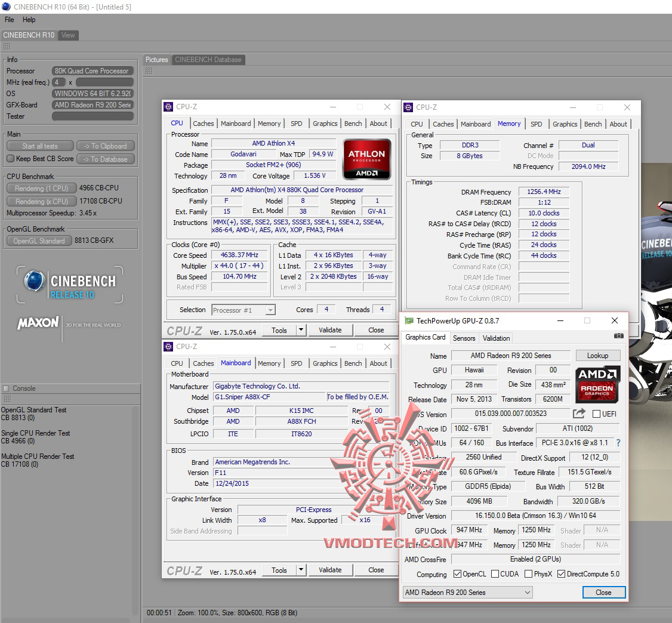Click the zoom and size status bar text

pos(238,613)
